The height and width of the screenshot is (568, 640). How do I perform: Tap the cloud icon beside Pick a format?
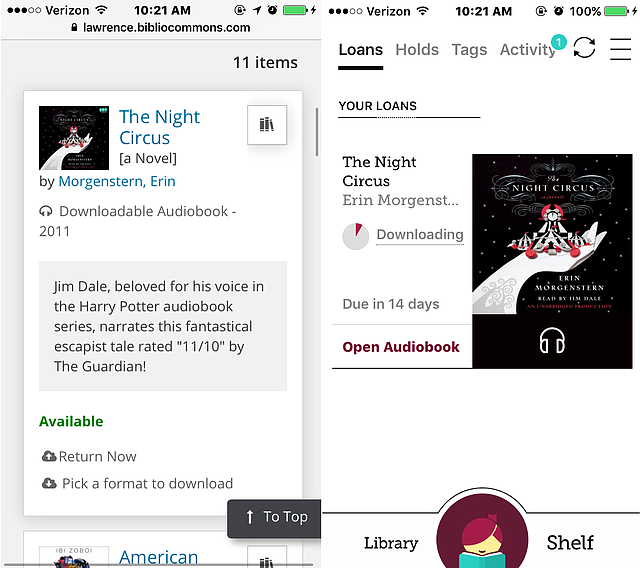tap(49, 484)
